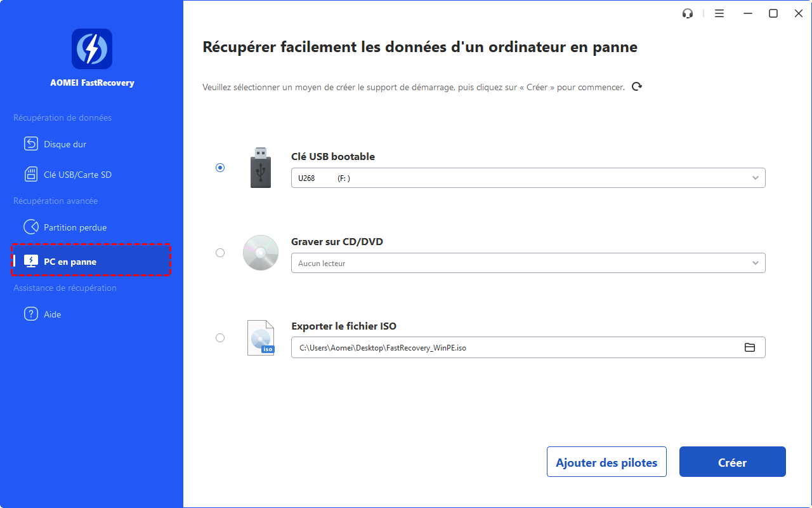Screen dimensions: 812x508
Task: Expand the Aucun lecteur dropdown
Action: click(528, 263)
